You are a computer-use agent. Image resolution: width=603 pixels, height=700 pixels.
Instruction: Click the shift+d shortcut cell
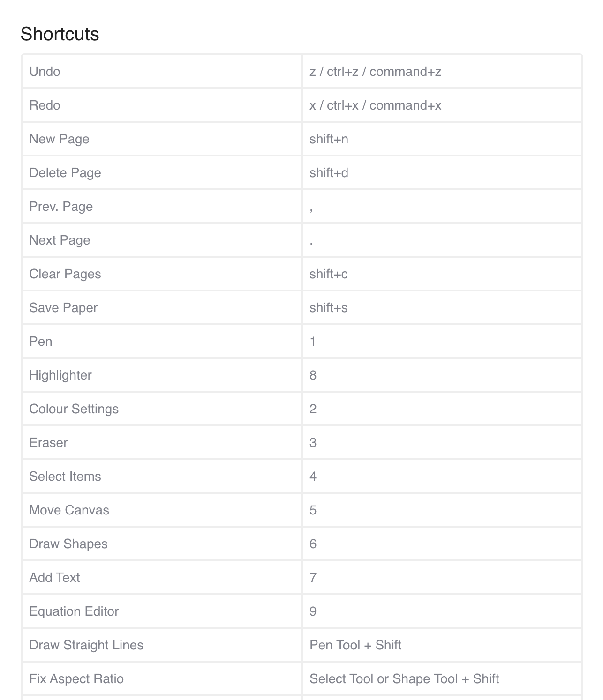point(329,173)
